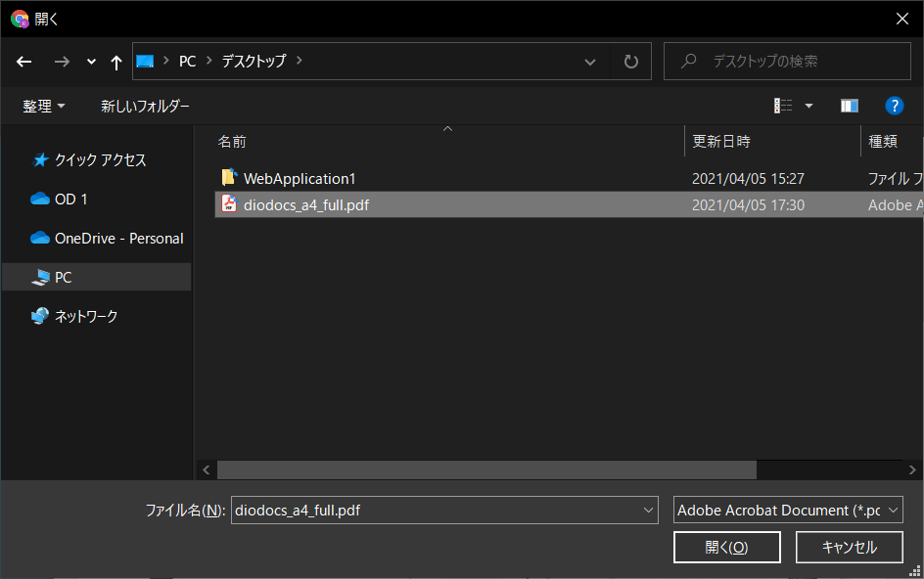Screen dimensions: 924x579
Task: Go up one folder level
Action: point(116,62)
